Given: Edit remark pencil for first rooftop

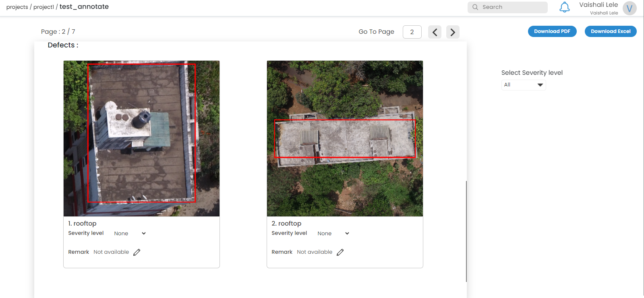Looking at the screenshot, I should 137,252.
